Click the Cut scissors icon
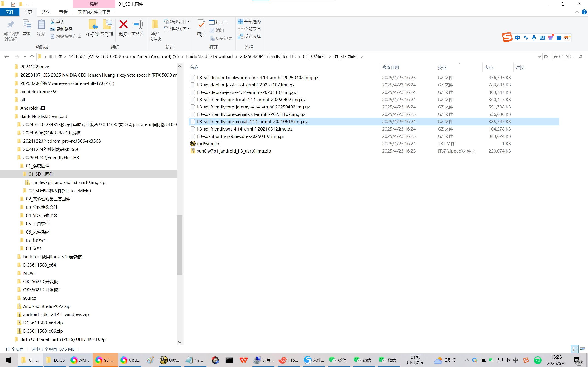Image resolution: width=588 pixels, height=367 pixels. (x=52, y=22)
